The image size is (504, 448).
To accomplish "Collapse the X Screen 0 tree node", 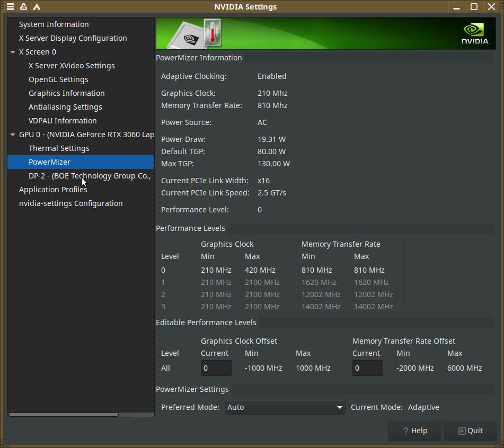I will pyautogui.click(x=13, y=52).
